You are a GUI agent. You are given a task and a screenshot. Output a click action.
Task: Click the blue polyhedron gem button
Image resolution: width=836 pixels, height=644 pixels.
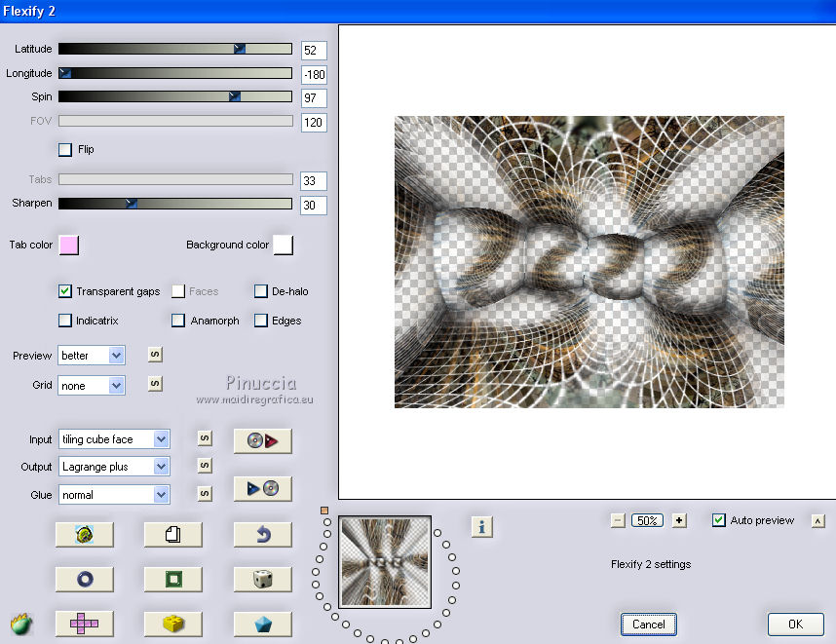click(x=263, y=624)
